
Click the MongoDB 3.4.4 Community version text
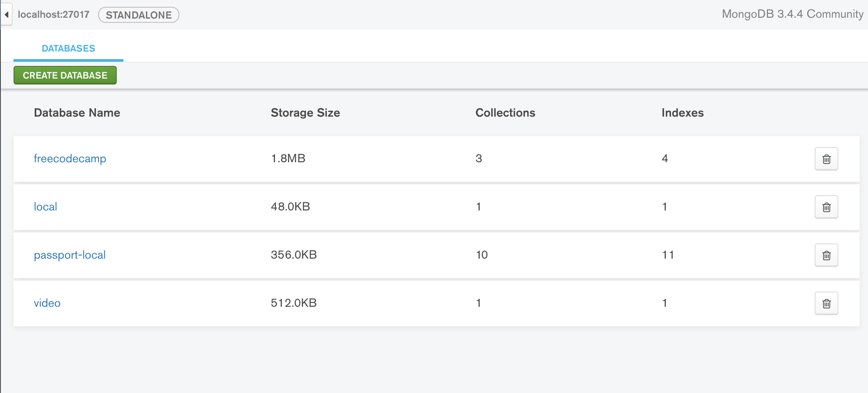tap(792, 14)
